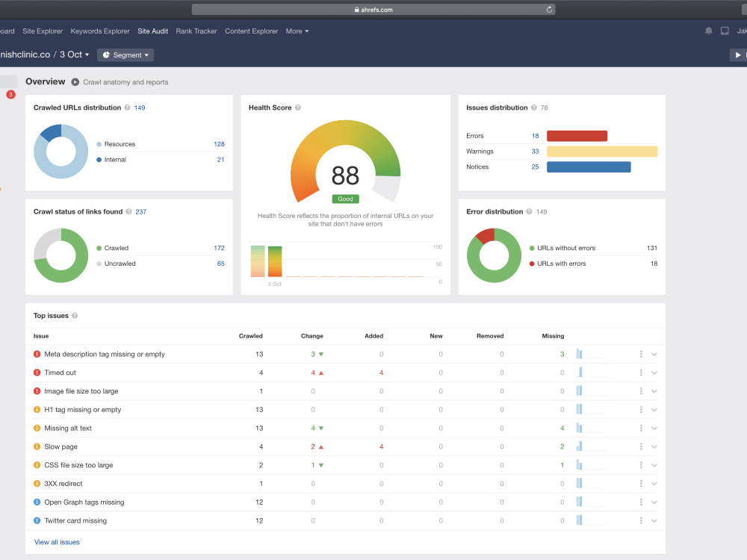Screen dimensions: 747x560
Task: Click the 237 links found count
Action: click(141, 211)
